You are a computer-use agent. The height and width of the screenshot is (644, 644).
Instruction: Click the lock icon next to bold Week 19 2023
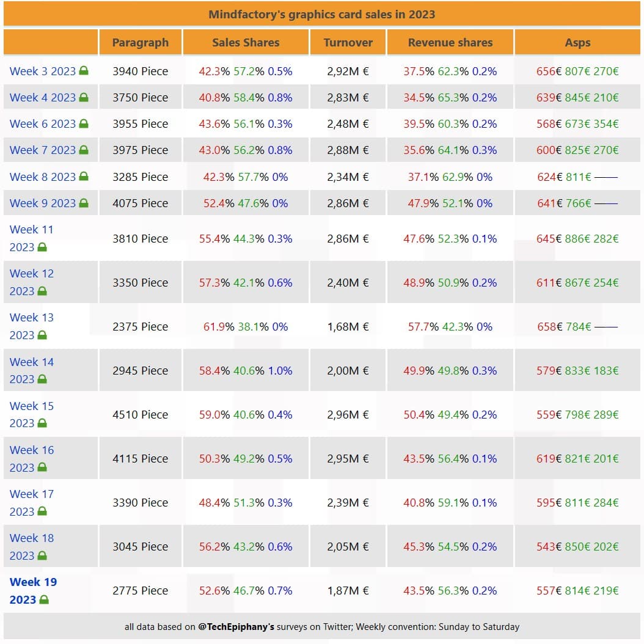44,600
